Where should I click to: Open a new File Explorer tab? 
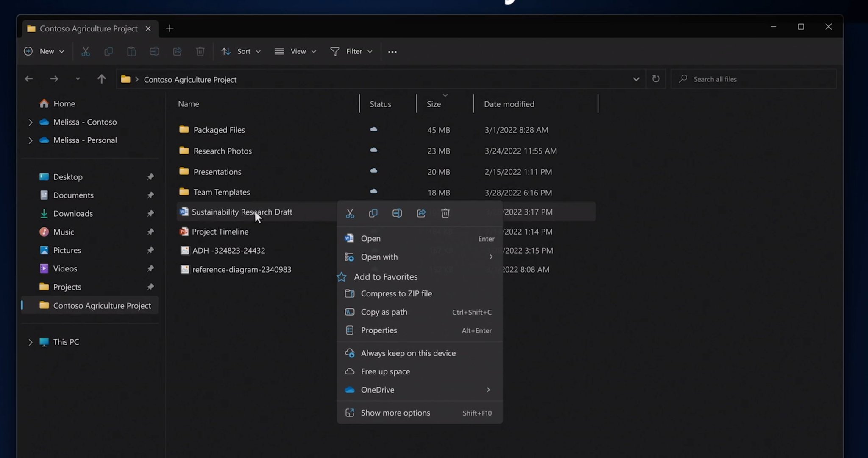coord(170,28)
